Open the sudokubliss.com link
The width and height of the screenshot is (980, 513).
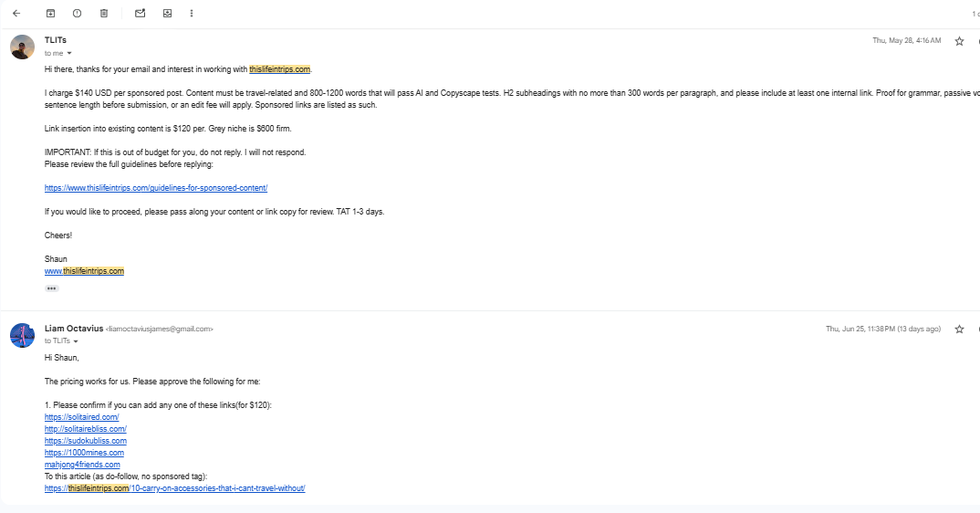click(86, 440)
